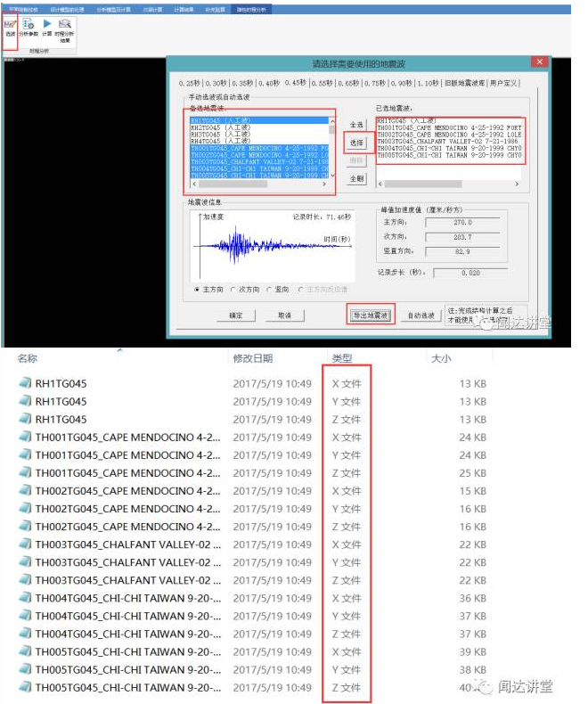Sort files by 类型 column header

342,358
